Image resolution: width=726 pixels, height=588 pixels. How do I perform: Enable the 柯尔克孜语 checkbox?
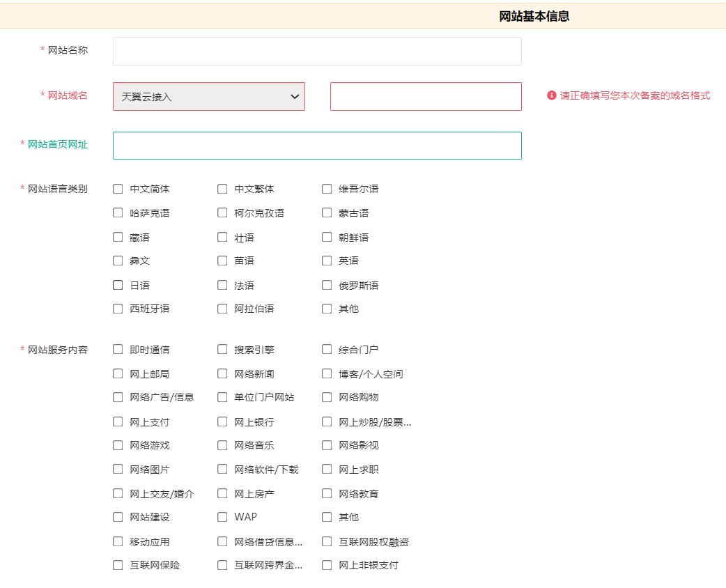[x=222, y=213]
